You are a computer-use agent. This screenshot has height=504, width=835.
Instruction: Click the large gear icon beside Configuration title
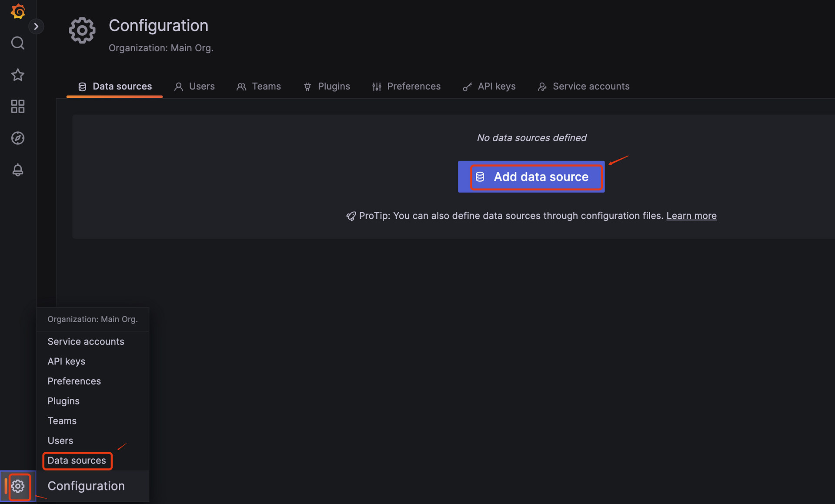point(82,30)
